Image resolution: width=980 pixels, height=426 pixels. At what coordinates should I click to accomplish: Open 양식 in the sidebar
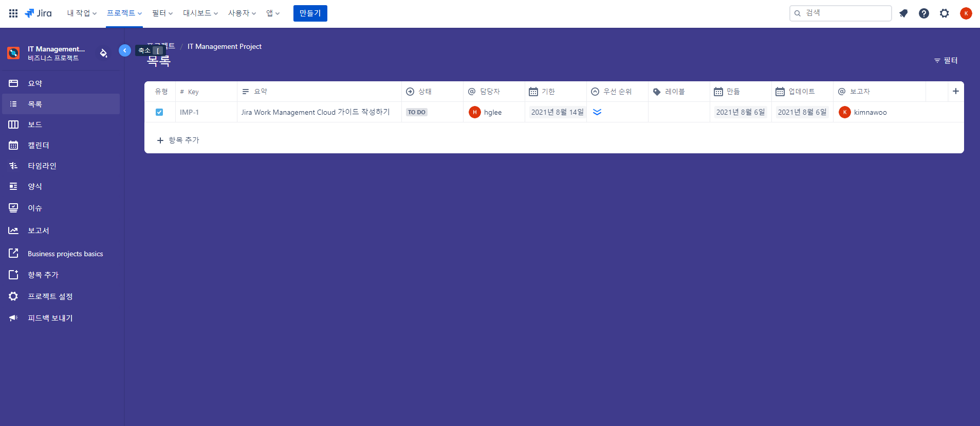point(61,186)
